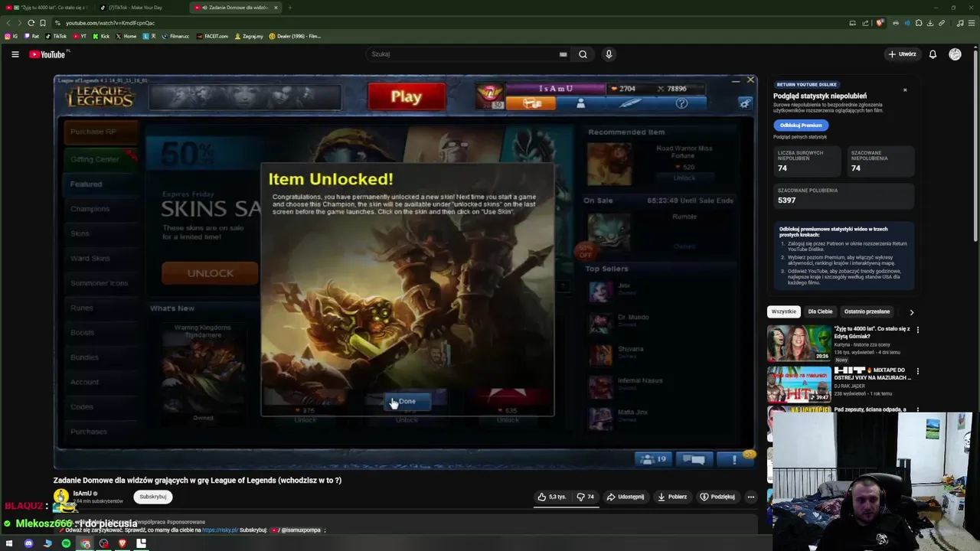Open YouTube notifications bell
Image resolution: width=980 pixels, height=551 pixels.
click(x=933, y=54)
